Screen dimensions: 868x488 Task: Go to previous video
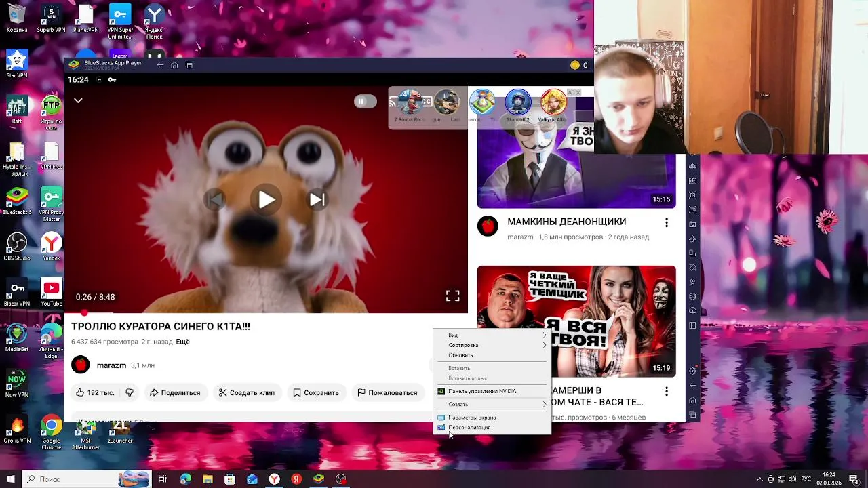pos(215,200)
